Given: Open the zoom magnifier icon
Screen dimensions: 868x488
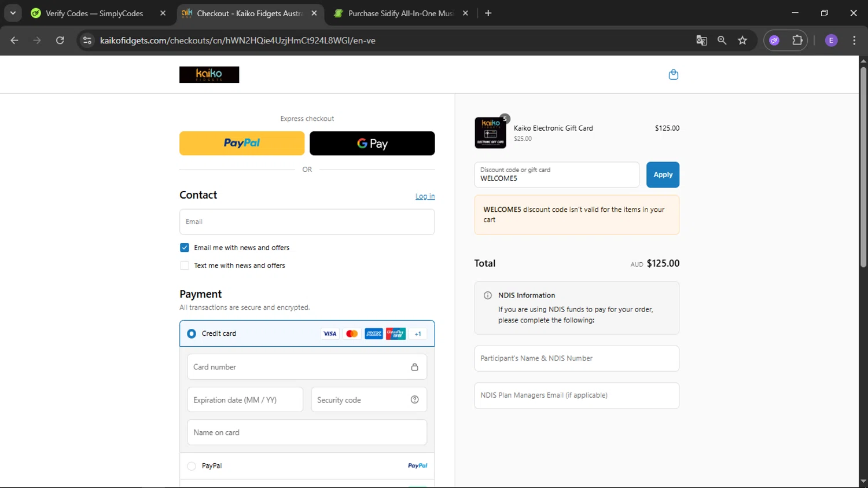Looking at the screenshot, I should coord(722,41).
